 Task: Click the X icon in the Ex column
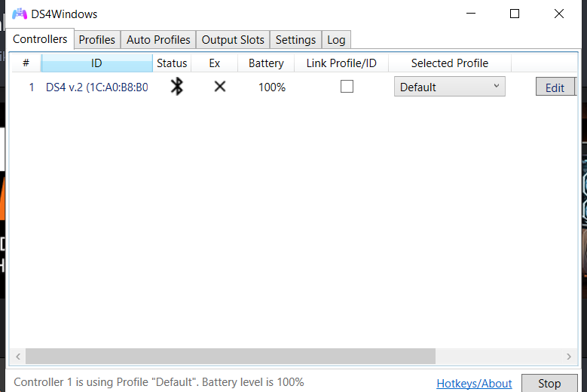[220, 87]
